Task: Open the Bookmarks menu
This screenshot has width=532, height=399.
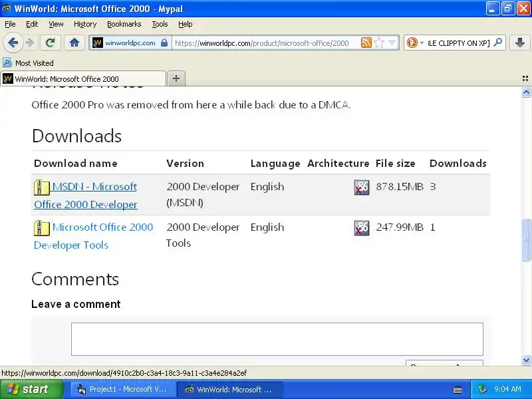Action: pyautogui.click(x=124, y=24)
